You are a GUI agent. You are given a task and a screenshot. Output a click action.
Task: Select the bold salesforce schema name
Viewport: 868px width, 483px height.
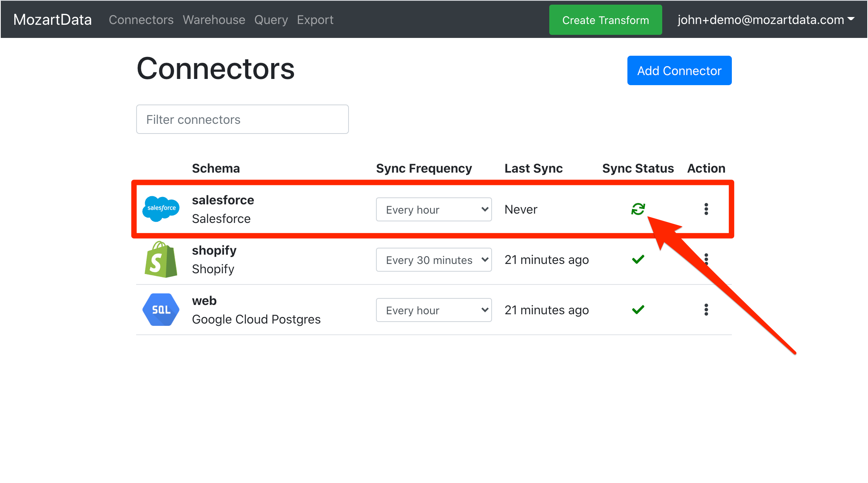[223, 200]
